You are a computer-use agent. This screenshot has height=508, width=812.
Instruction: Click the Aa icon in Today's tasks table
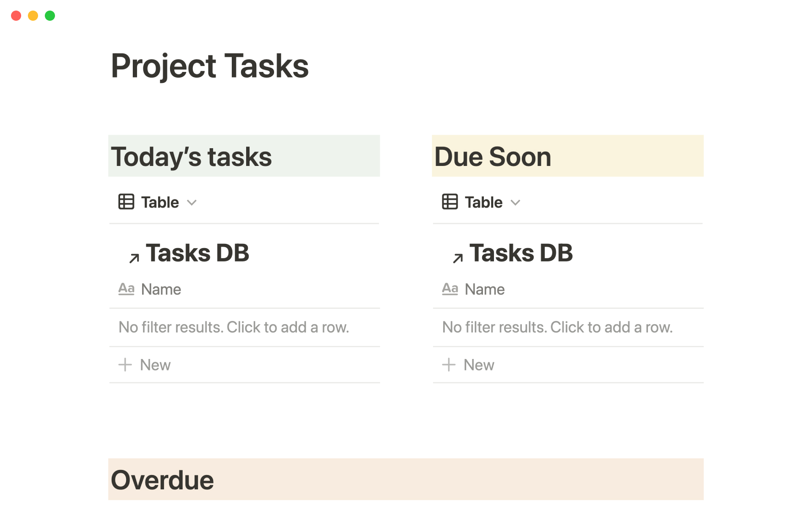126,289
